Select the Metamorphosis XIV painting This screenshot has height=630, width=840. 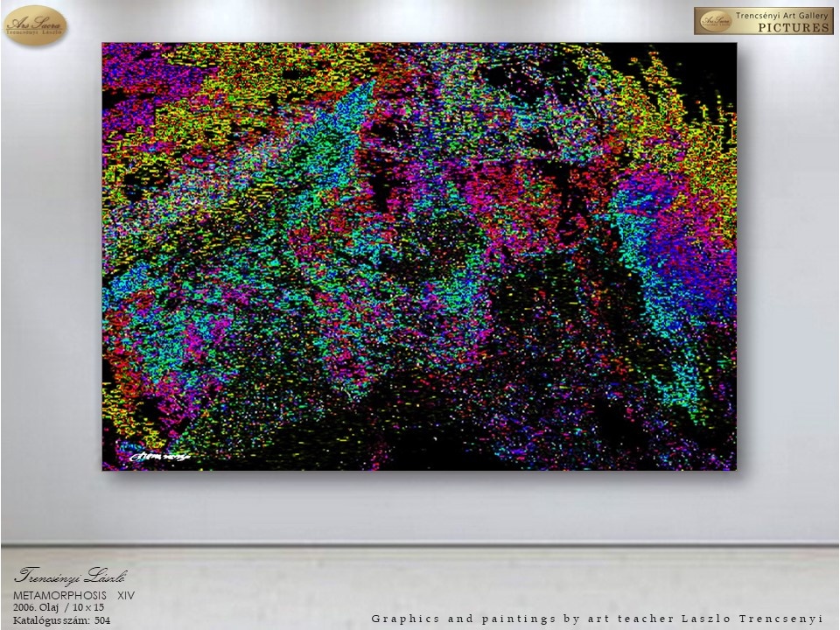(x=419, y=256)
